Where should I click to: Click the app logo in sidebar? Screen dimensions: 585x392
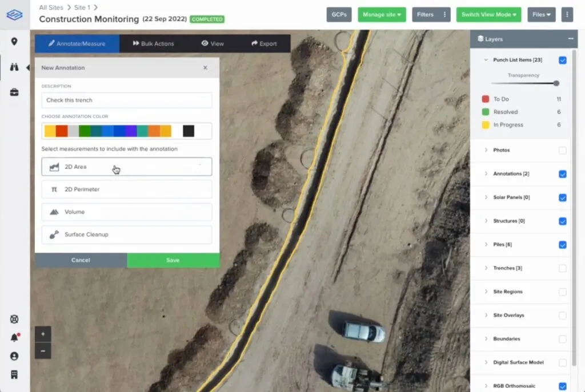(x=14, y=14)
